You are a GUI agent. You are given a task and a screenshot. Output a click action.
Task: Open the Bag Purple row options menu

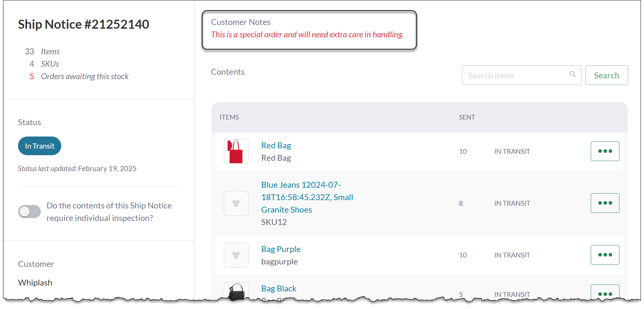tap(605, 255)
